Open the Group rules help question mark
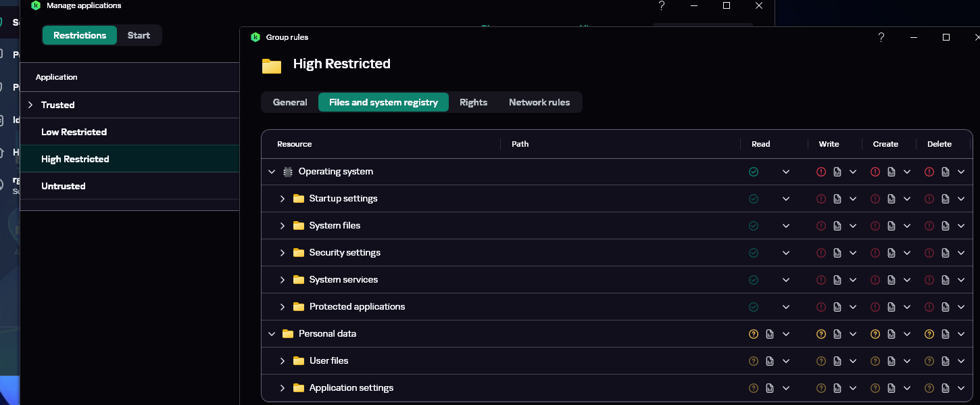This screenshot has height=405, width=980. [881, 37]
